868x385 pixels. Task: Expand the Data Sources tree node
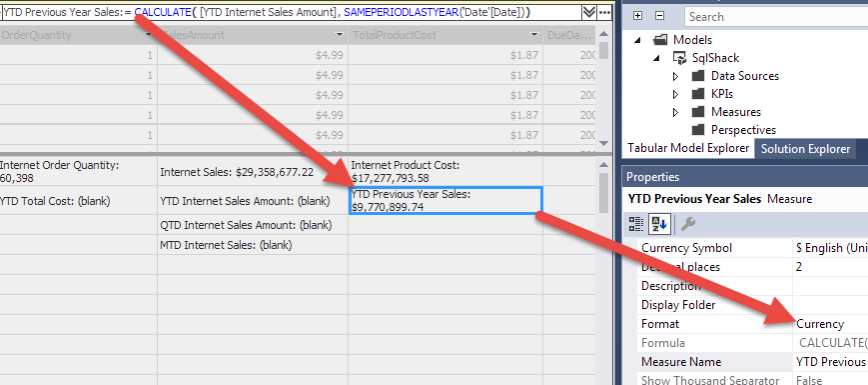[675, 76]
